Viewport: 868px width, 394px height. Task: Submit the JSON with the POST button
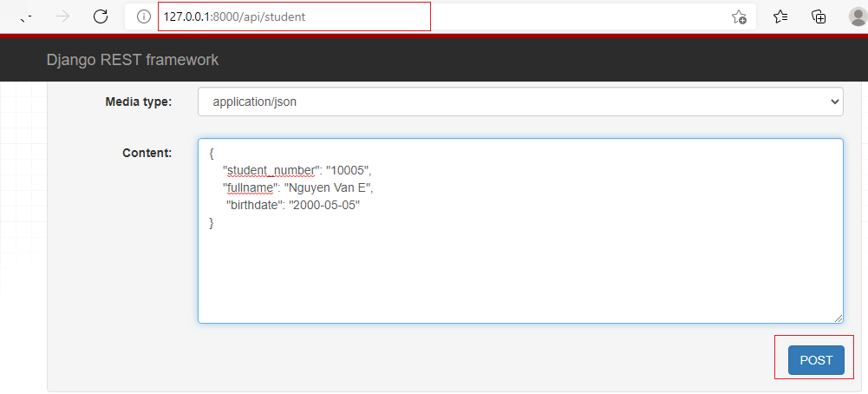815,360
